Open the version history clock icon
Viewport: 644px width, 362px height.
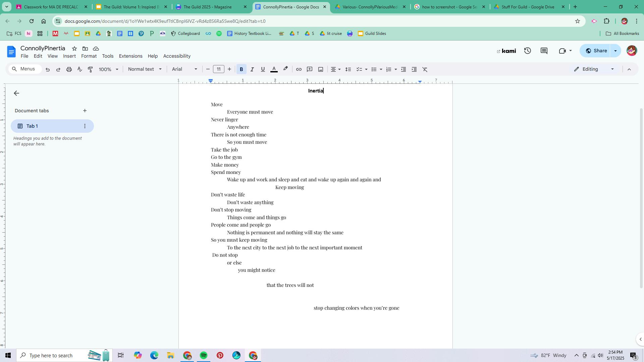click(x=528, y=51)
